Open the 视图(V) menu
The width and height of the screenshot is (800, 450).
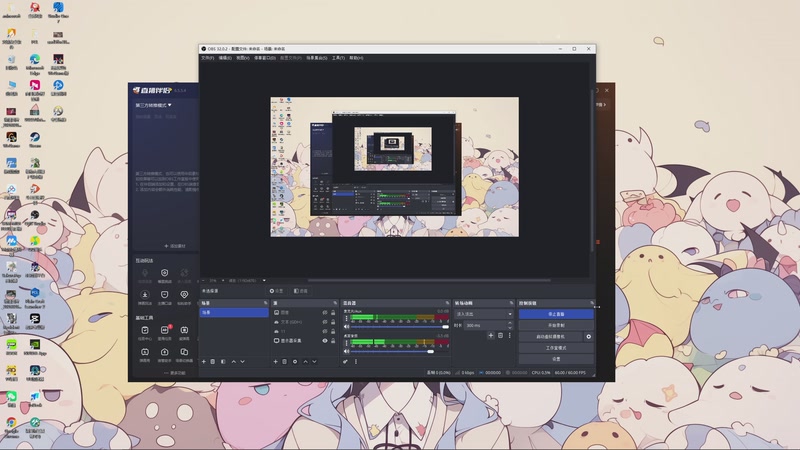(x=243, y=58)
